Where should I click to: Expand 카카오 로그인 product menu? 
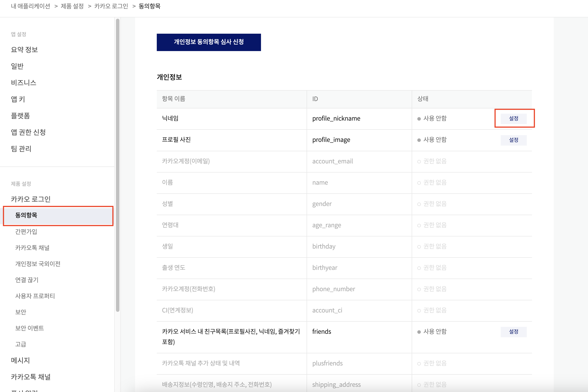[x=30, y=199]
